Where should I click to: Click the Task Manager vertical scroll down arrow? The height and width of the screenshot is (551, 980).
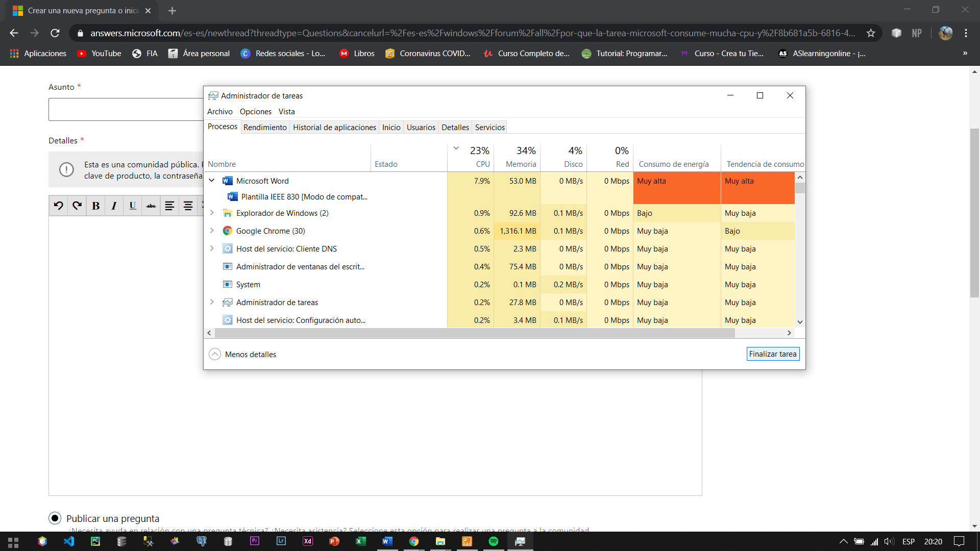click(800, 322)
